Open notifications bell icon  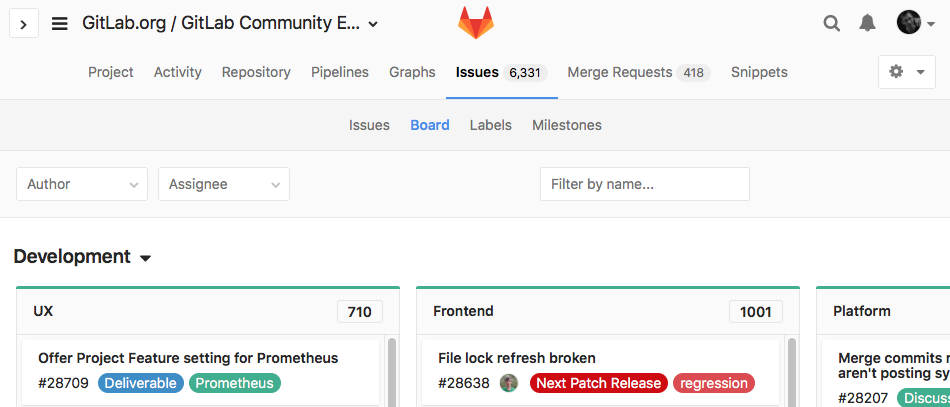coord(868,24)
